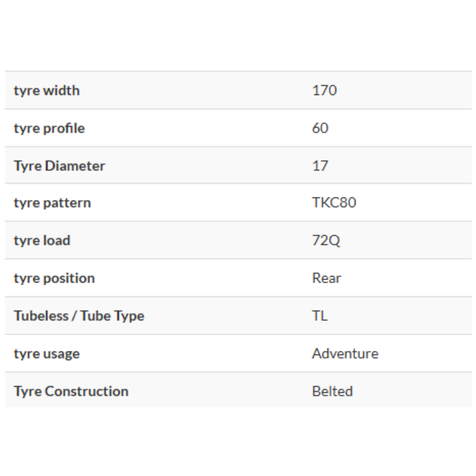Select the Tyre Diameter value 17
The height and width of the screenshot is (476, 476).
coord(320,166)
